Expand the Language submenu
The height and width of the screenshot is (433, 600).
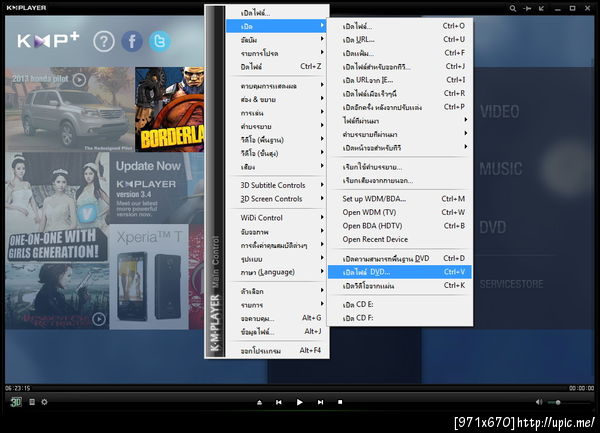[278, 272]
